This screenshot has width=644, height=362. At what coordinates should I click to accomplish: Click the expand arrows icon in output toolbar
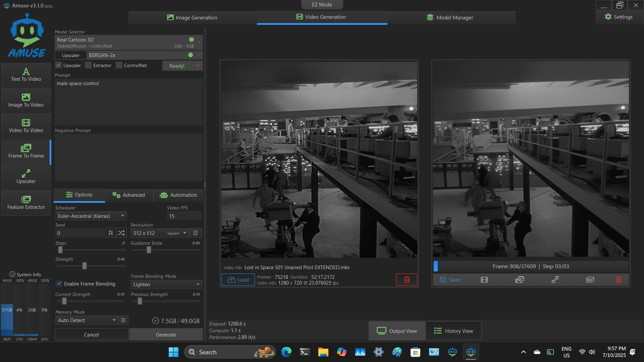pos(555,280)
